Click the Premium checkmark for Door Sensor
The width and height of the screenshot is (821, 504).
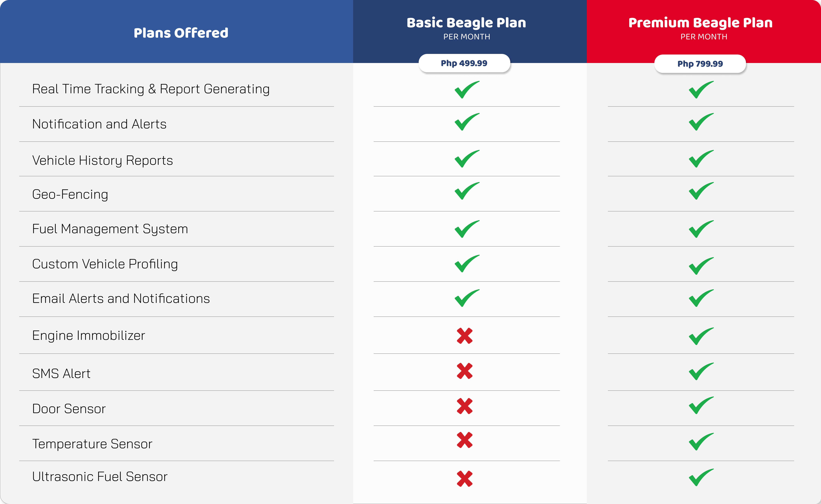(x=701, y=405)
